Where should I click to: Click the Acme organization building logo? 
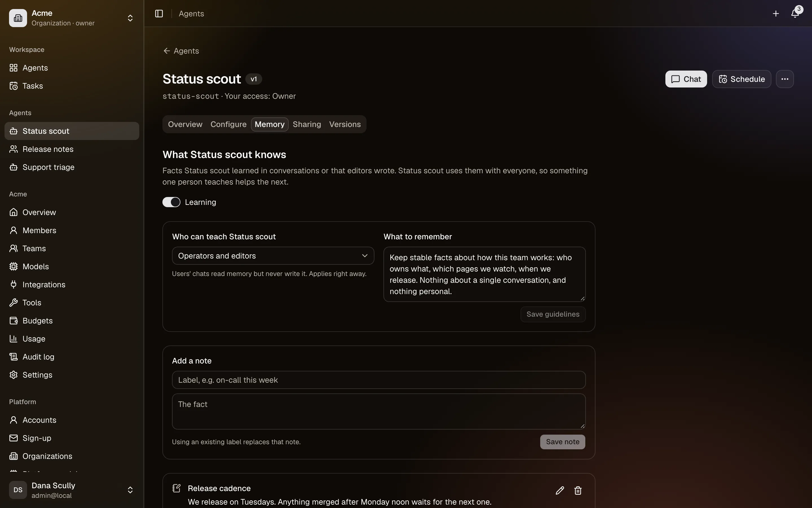(18, 18)
